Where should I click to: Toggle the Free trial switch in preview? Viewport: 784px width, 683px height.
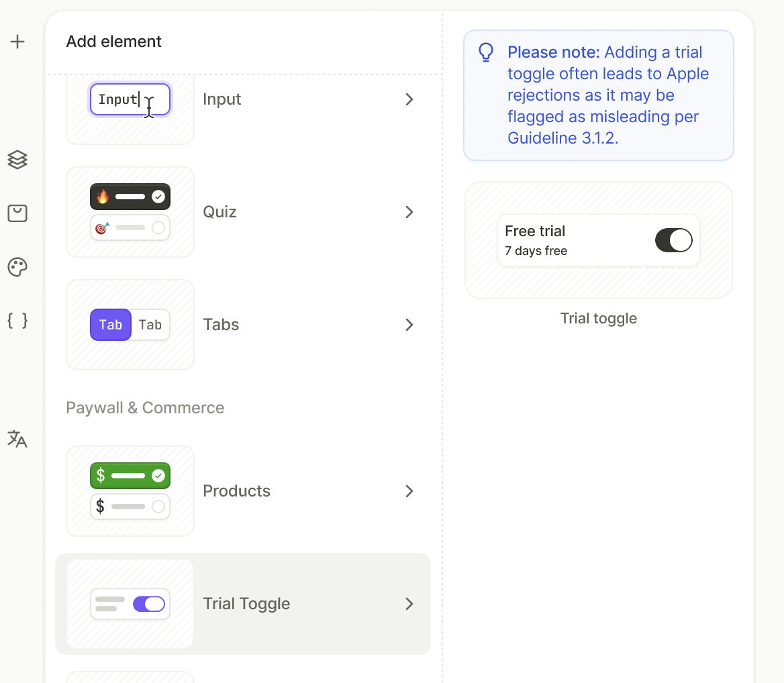click(673, 240)
